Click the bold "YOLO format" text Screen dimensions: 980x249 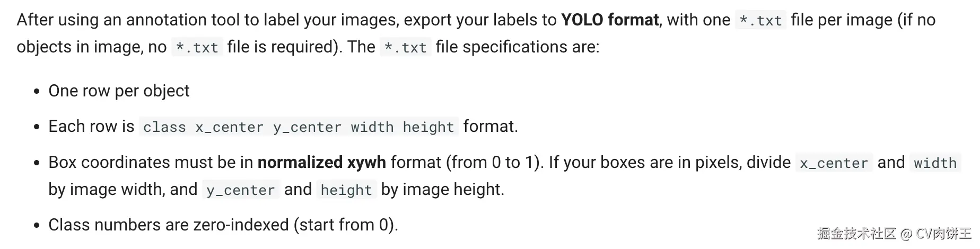(x=609, y=20)
